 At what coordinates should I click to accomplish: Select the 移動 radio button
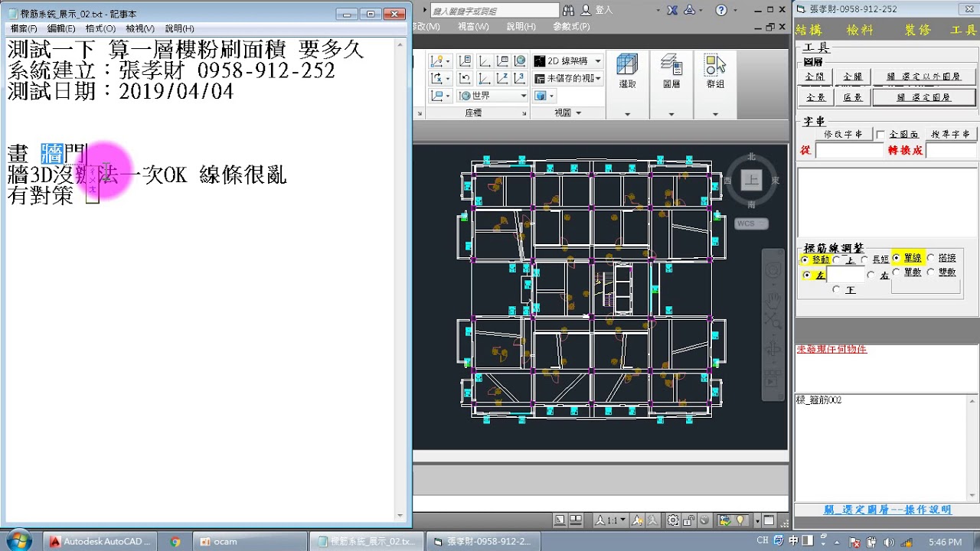click(x=805, y=260)
